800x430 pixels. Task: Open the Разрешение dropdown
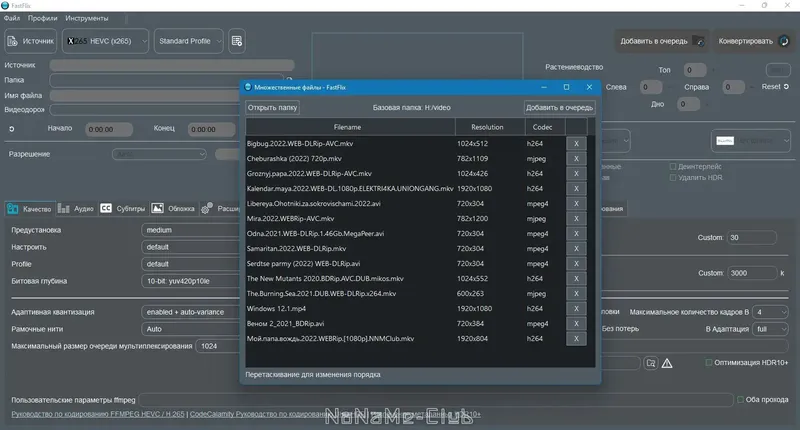pos(159,154)
